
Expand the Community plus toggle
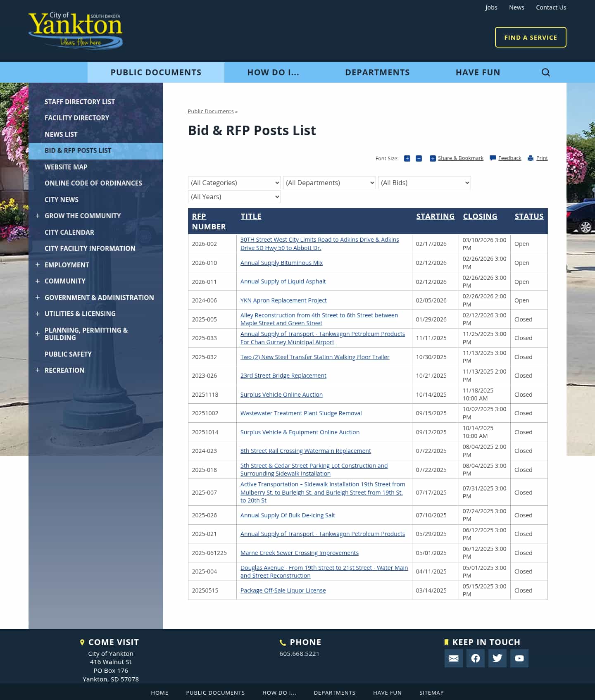click(x=38, y=281)
